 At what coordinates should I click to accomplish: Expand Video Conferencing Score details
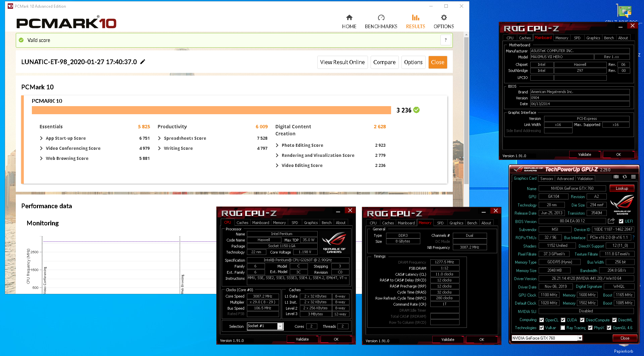point(41,148)
